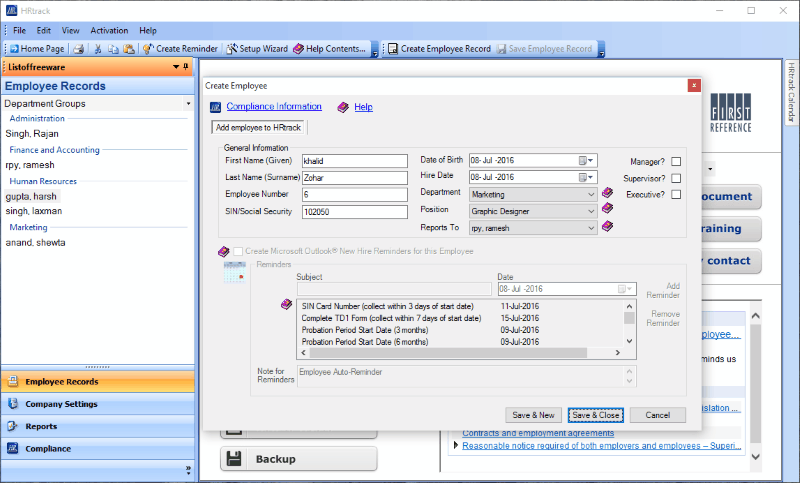Click the Print icon in toolbar
Image resolution: width=800 pixels, height=483 pixels.
click(x=79, y=49)
